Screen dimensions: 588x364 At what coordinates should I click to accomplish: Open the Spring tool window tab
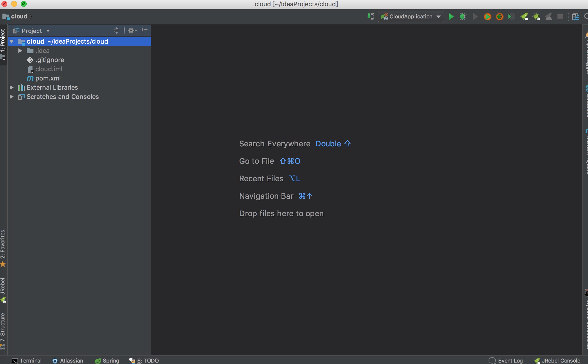107,361
